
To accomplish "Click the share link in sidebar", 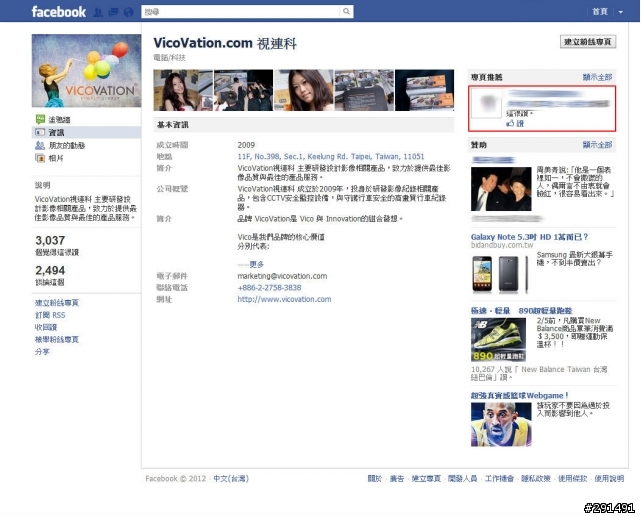I will [42, 352].
